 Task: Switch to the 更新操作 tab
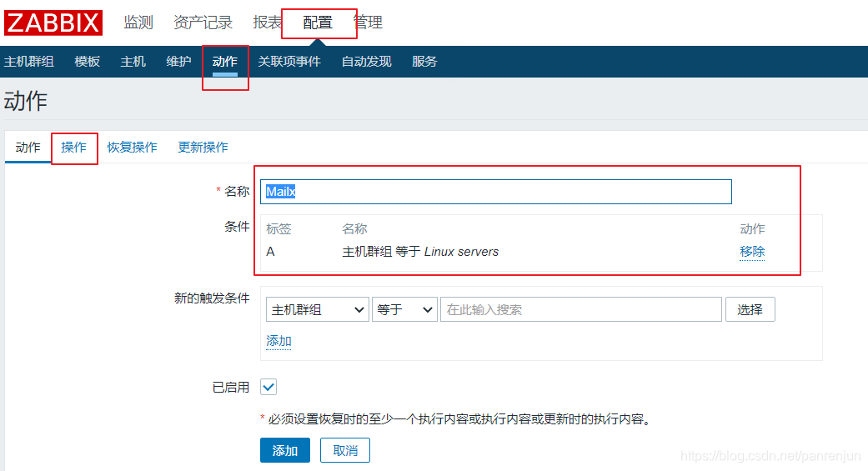pos(203,148)
